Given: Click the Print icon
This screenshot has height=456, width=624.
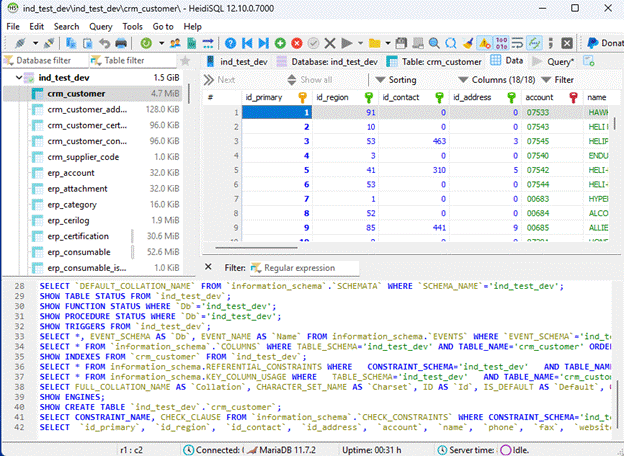Looking at the screenshot, I should click(x=121, y=43).
